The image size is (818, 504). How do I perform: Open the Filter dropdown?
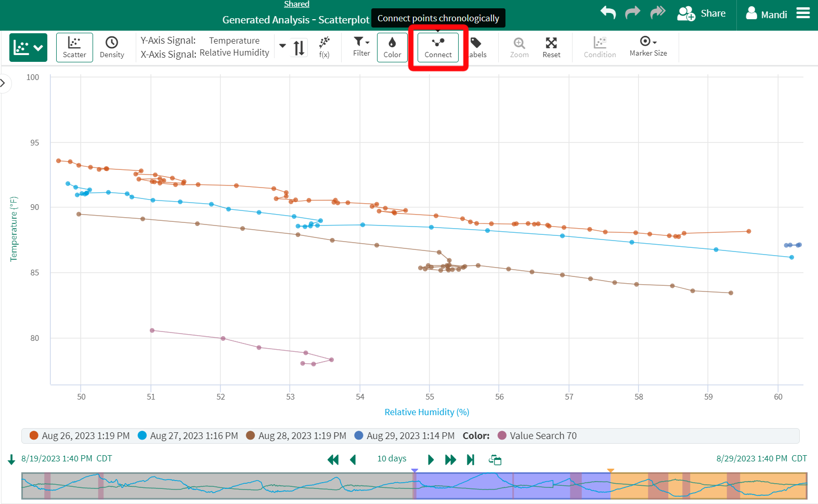tap(361, 47)
